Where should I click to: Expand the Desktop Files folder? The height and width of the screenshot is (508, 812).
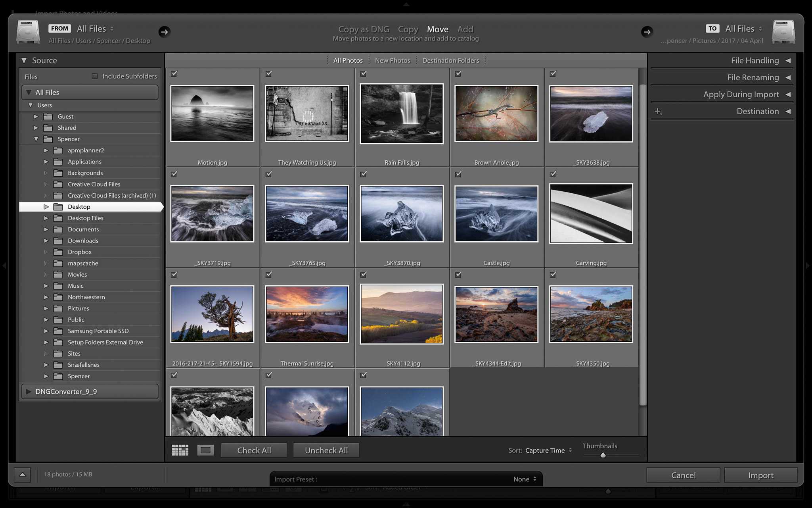[x=47, y=218]
